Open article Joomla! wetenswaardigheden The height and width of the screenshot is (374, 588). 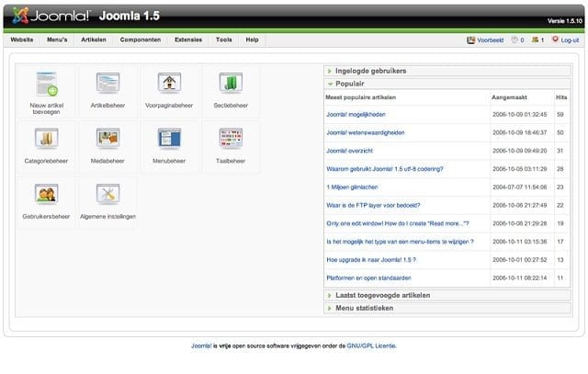tap(366, 132)
